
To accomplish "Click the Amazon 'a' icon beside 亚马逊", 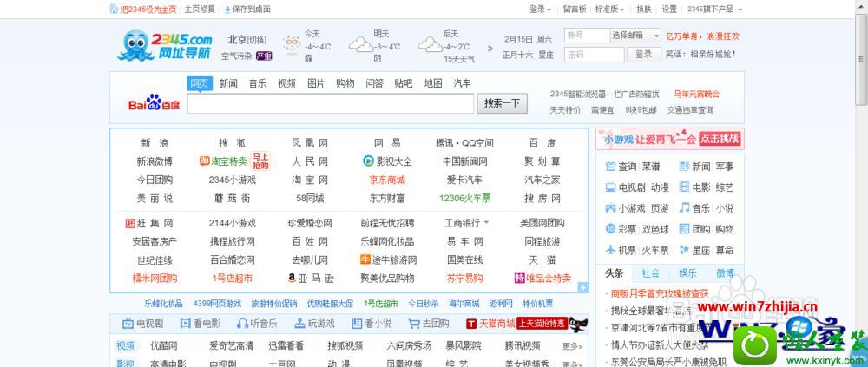I will click(x=292, y=278).
